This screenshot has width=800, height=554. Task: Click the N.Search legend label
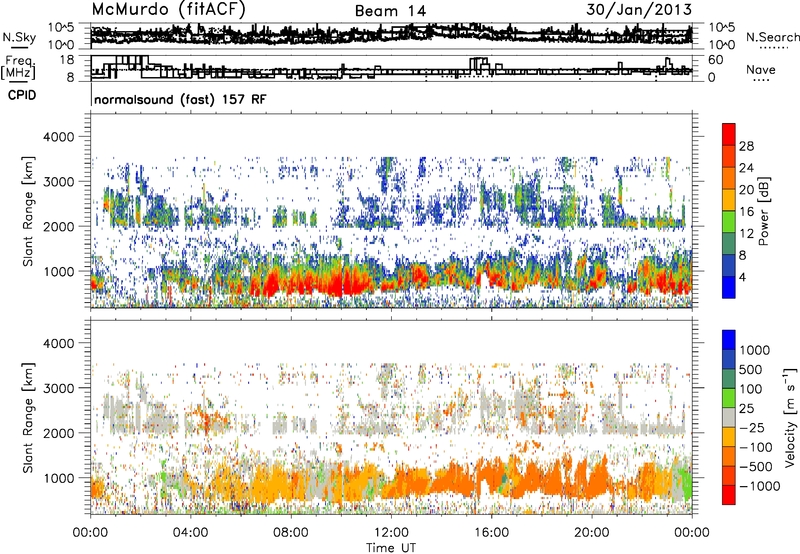point(772,37)
